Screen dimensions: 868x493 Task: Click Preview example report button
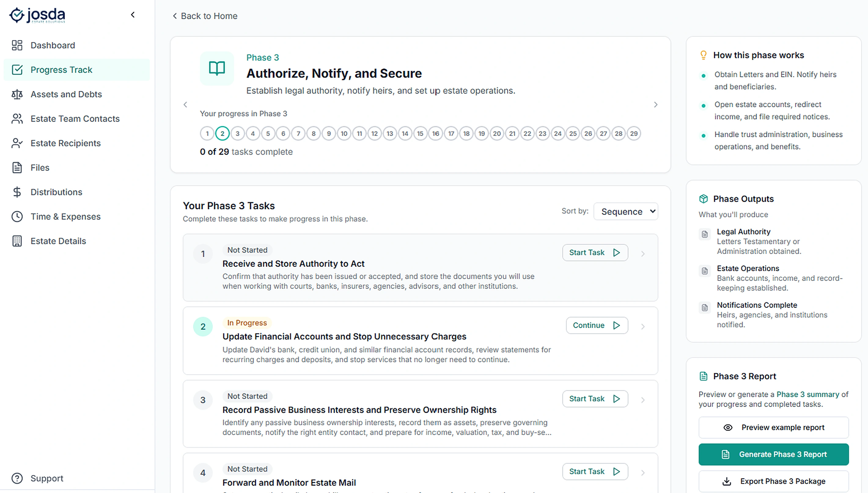[x=773, y=428]
